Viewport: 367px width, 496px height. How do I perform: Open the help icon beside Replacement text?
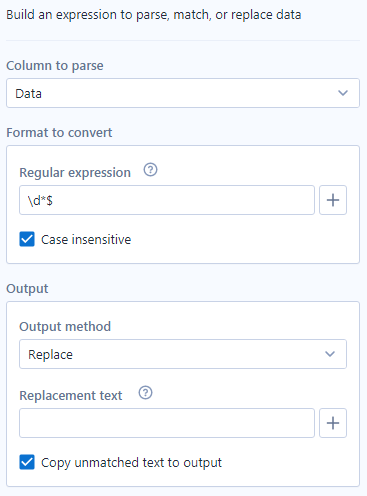145,393
